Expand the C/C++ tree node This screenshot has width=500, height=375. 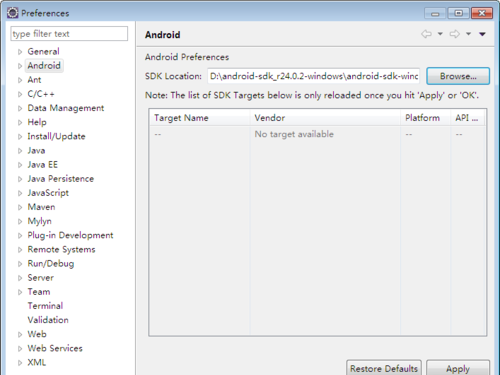point(20,94)
